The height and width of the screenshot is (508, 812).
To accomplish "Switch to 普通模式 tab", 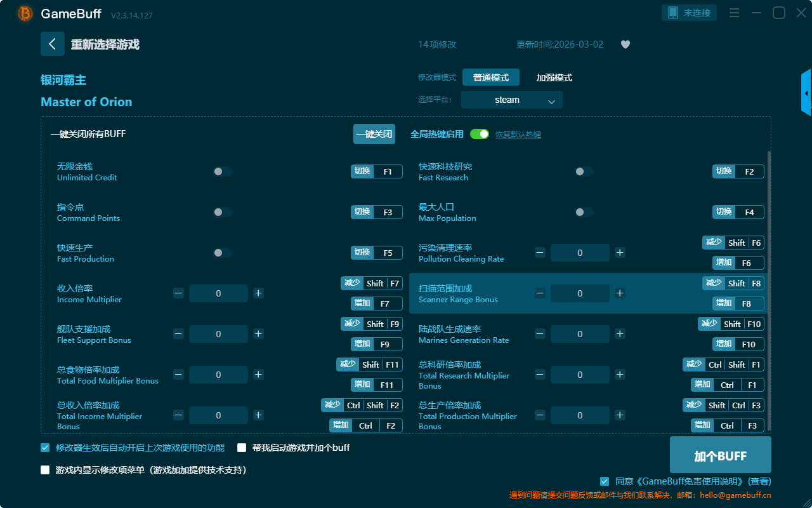I will (x=491, y=77).
